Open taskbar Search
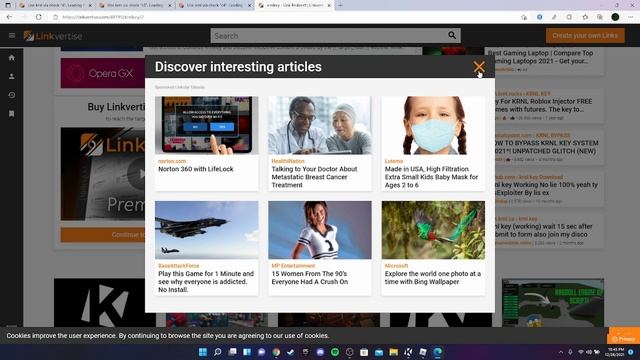Screen dimensions: 640x360 point(218,352)
